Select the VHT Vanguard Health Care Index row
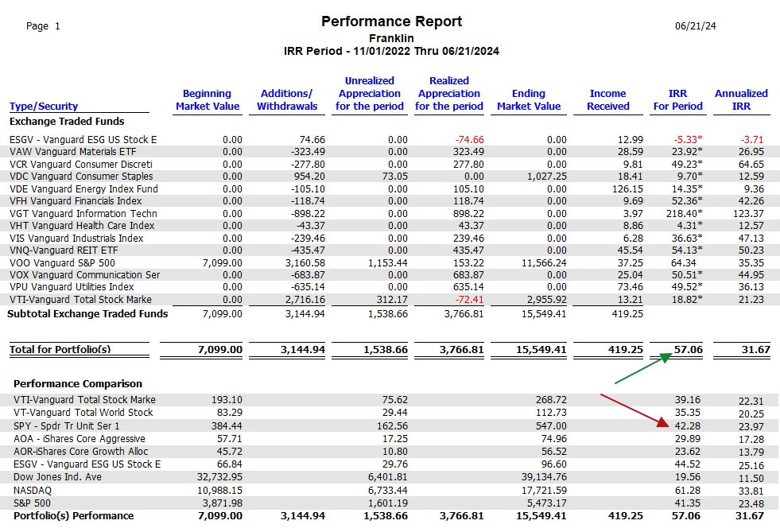 coord(390,225)
